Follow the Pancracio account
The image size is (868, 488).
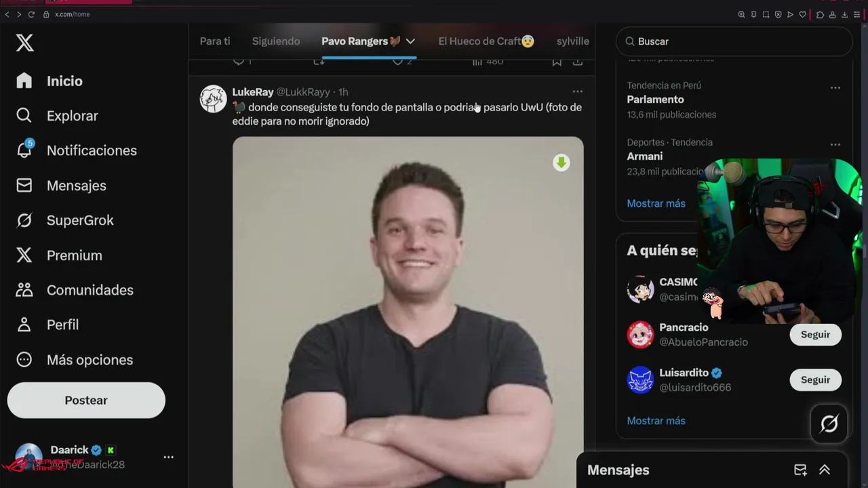coord(815,334)
